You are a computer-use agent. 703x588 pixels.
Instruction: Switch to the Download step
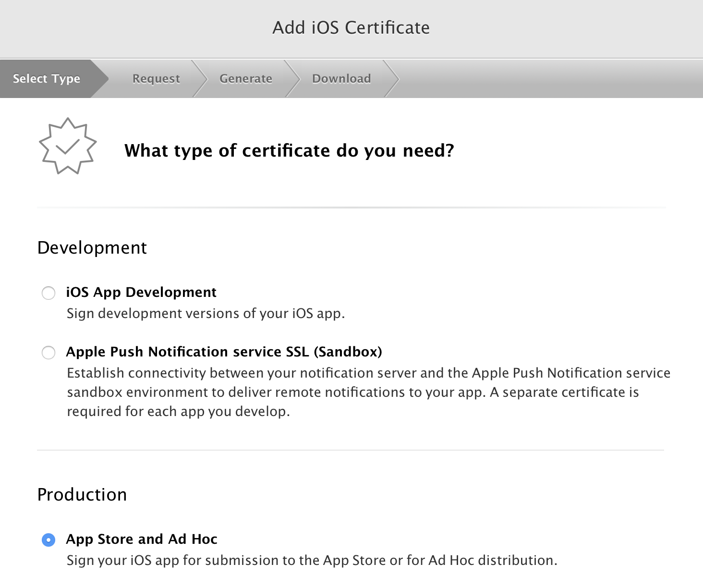tap(341, 79)
